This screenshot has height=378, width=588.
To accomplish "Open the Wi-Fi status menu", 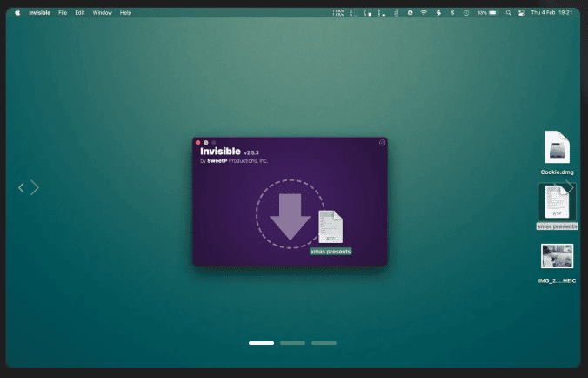I will (424, 13).
